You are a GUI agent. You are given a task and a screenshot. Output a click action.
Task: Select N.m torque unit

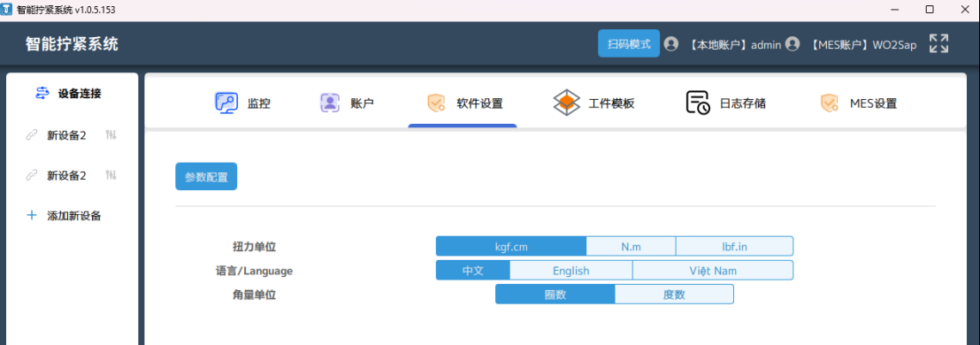click(x=632, y=246)
